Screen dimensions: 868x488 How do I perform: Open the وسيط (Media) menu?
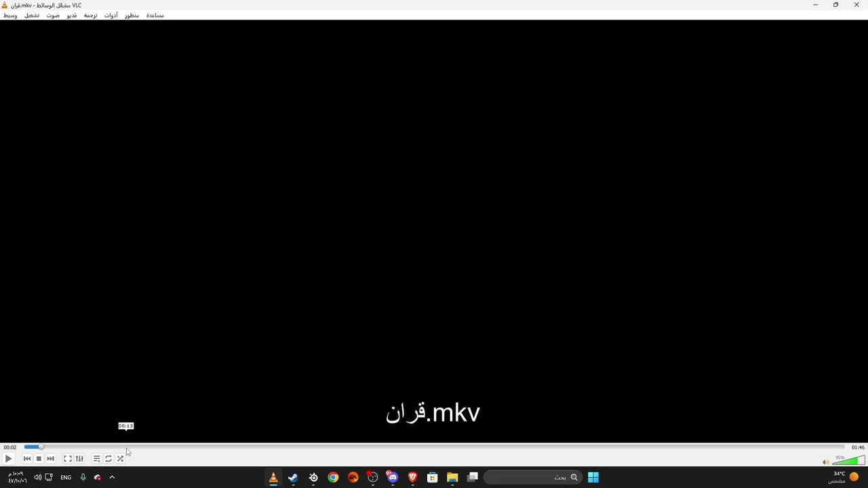10,15
